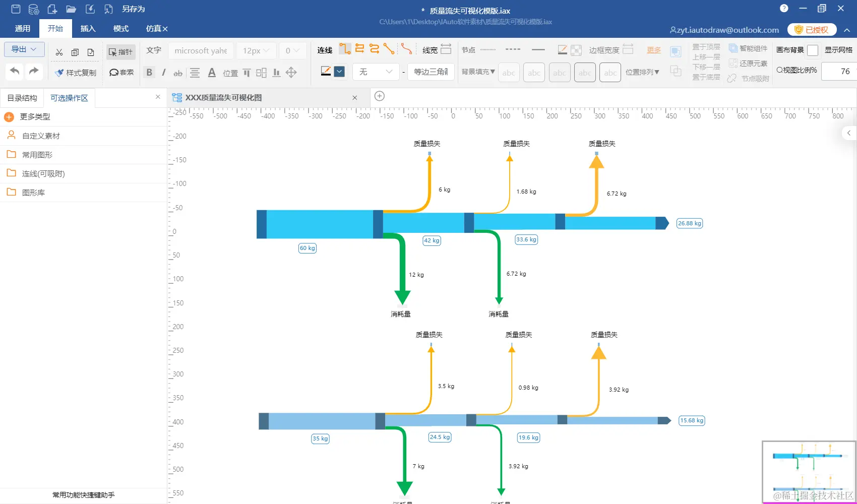
Task: Switch to the 插入 ribbon tab
Action: click(88, 29)
